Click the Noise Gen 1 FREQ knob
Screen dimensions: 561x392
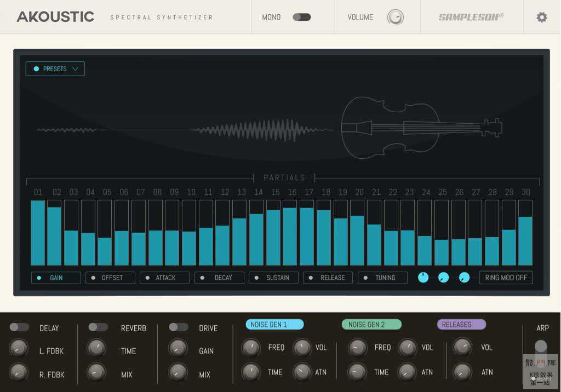[251, 348]
